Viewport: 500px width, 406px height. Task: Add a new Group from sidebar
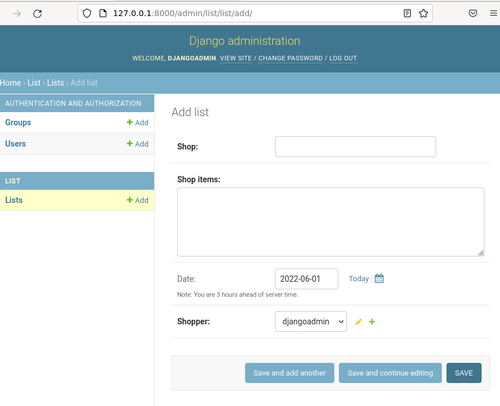pyautogui.click(x=138, y=123)
